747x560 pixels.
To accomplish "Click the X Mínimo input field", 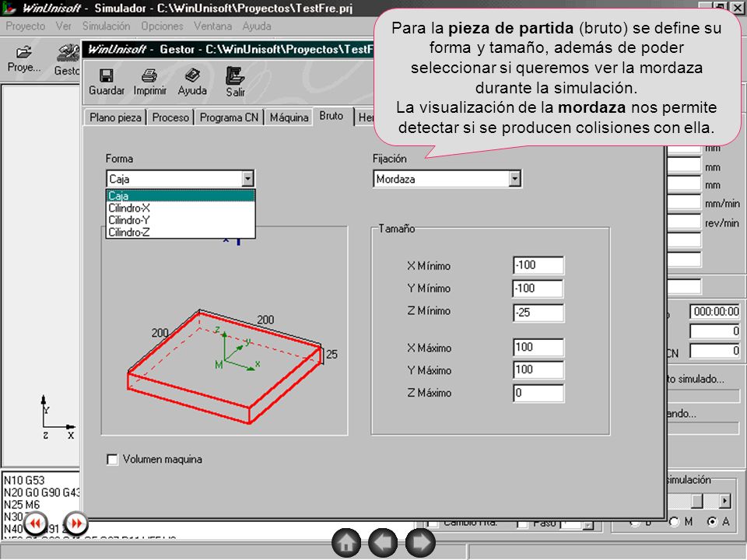I will tap(538, 265).
